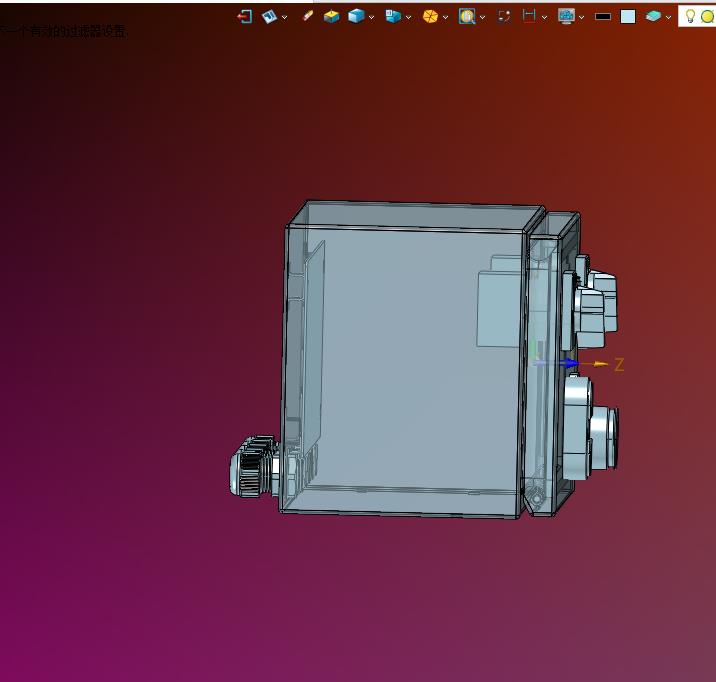
Task: Expand the orange polygon icon dropdown
Action: tap(446, 17)
